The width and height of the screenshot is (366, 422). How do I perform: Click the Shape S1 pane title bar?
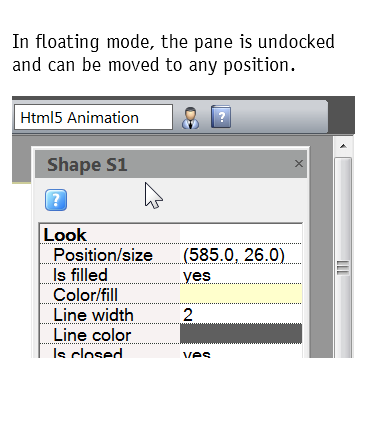[171, 164]
